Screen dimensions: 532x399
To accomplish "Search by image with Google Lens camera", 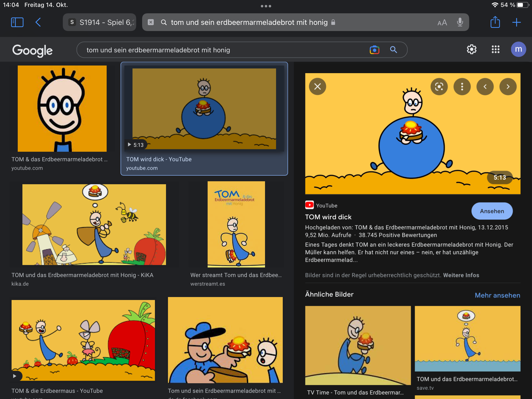I will pos(374,50).
